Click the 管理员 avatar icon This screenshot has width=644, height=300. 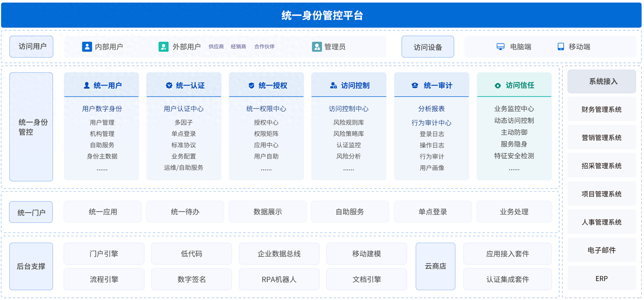coord(317,46)
